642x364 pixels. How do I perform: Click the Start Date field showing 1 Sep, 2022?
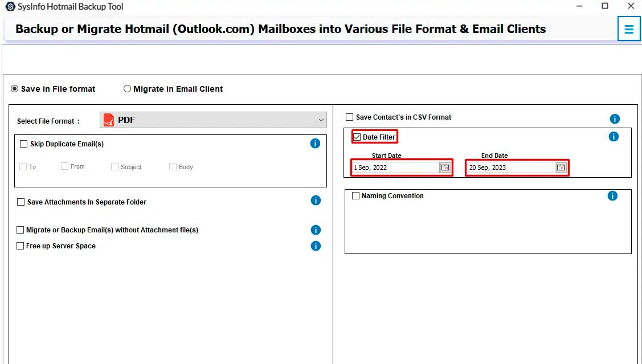pos(396,167)
